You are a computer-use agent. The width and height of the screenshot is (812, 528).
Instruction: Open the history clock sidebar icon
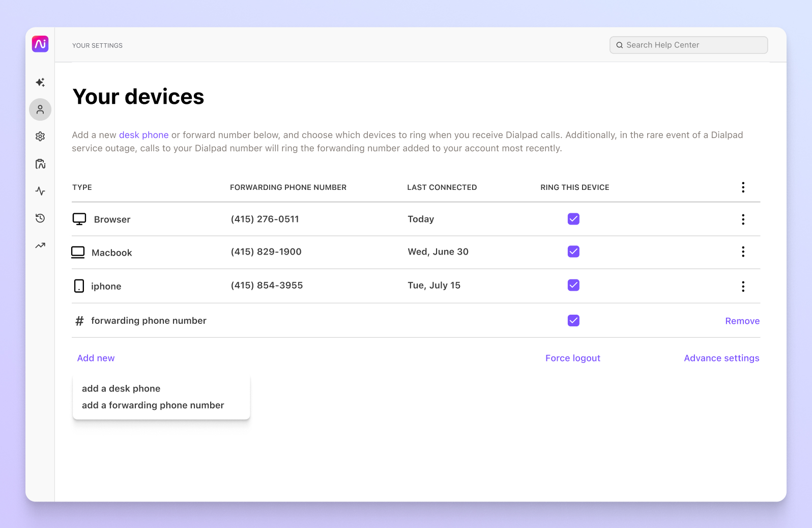(x=40, y=218)
